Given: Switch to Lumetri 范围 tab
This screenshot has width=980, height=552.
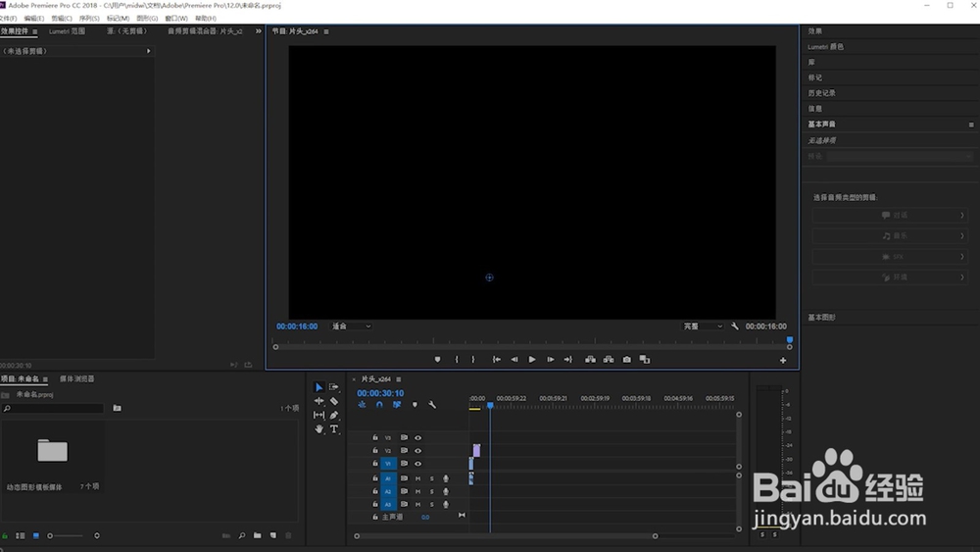Looking at the screenshot, I should 67,31.
